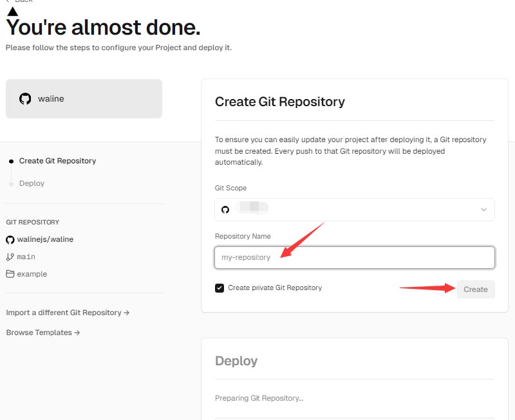This screenshot has height=420, width=515.
Task: Go back using the Back link
Action: 23,1
